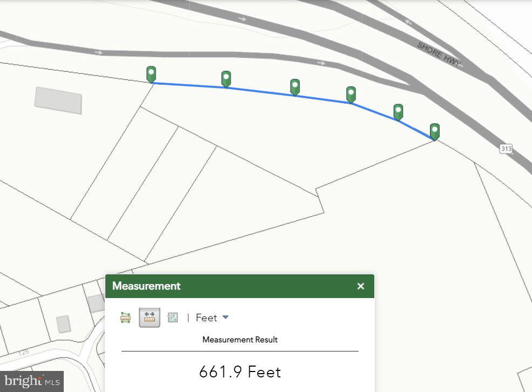Select the area measurement tool
This screenshot has height=392, width=532.
pyautogui.click(x=126, y=317)
